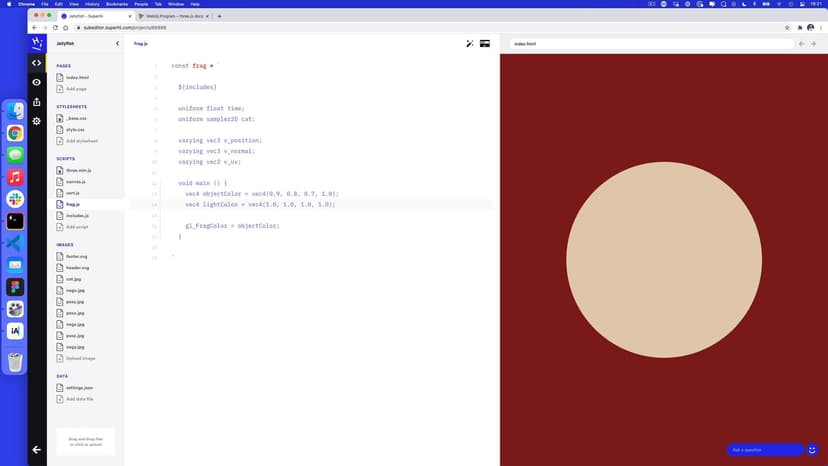The width and height of the screenshot is (828, 466).
Task: Open the code editor view icon
Action: (37, 63)
